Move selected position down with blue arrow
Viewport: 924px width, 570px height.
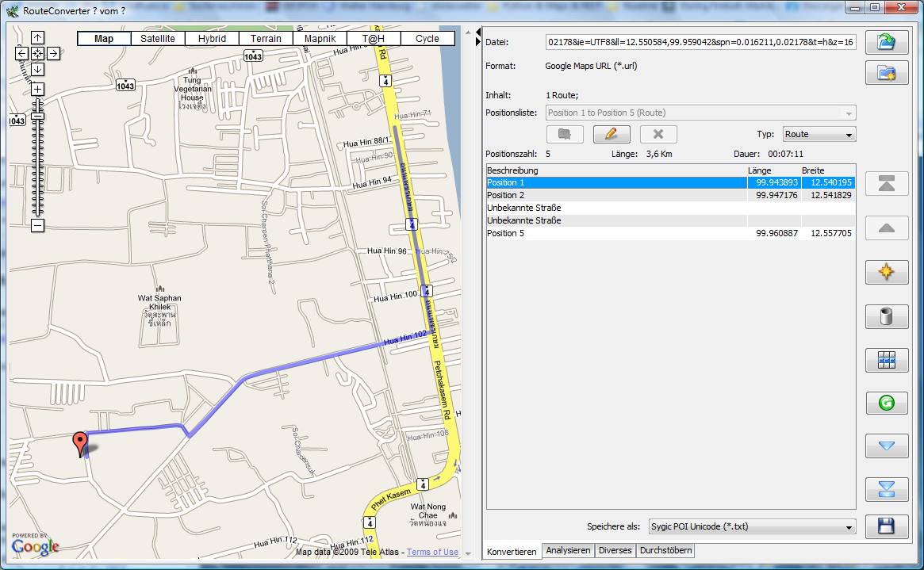click(886, 446)
